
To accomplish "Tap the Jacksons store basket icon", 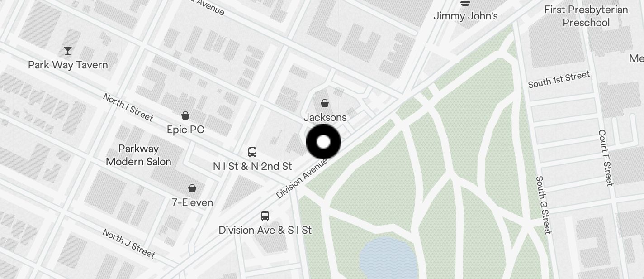I will [325, 103].
